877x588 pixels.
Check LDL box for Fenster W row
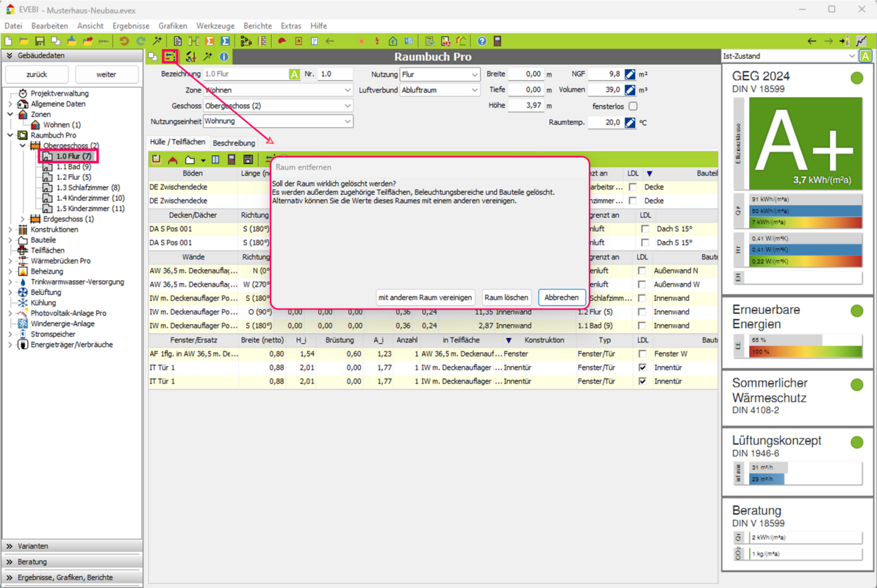[643, 354]
